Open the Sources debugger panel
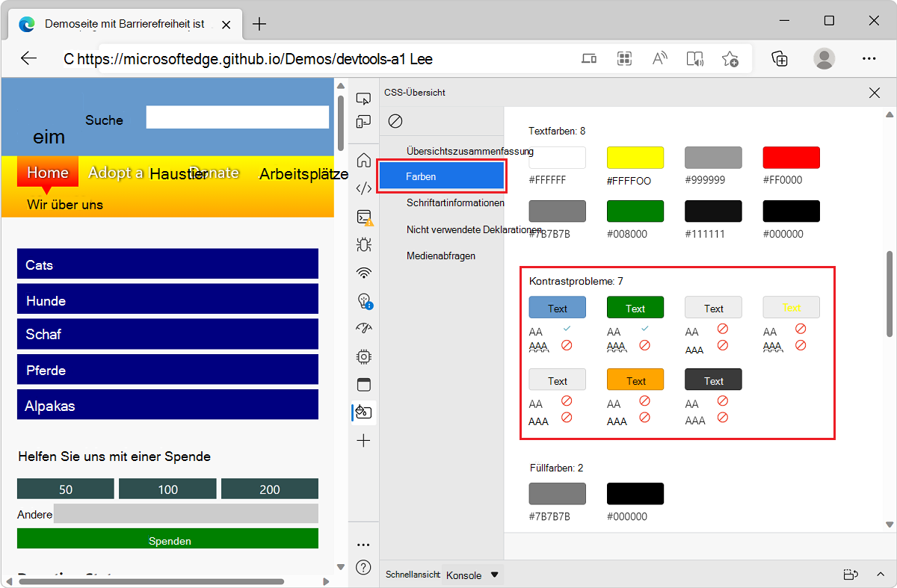This screenshot has width=897, height=588. pos(363,244)
